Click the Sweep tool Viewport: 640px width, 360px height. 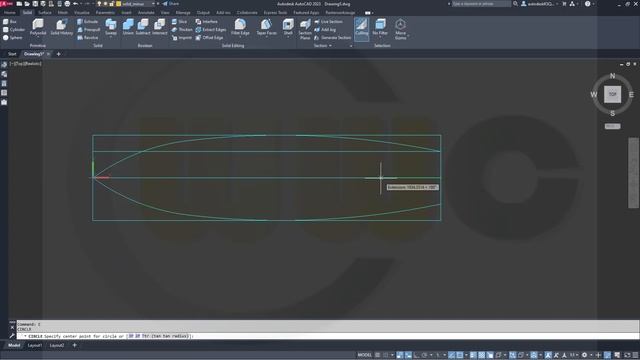[x=111, y=26]
